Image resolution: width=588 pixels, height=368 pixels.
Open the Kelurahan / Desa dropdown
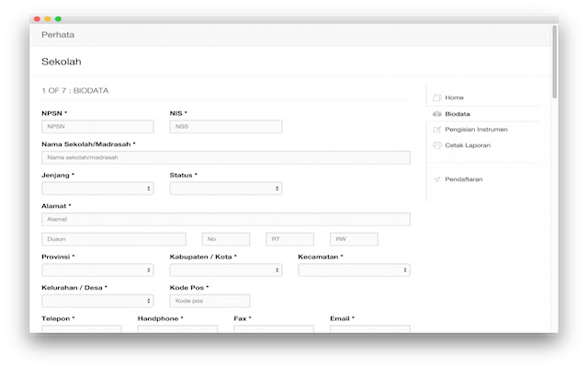[x=97, y=301]
